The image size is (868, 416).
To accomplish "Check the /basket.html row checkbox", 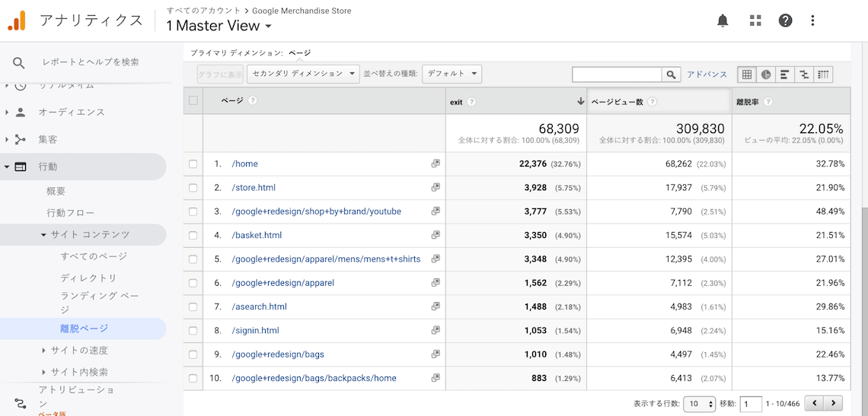I will point(193,236).
